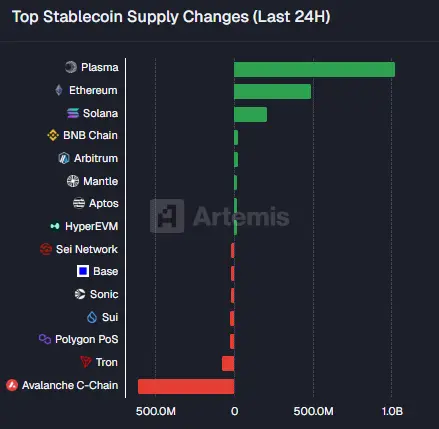
Task: Click the Mantle logo icon
Action: click(73, 181)
